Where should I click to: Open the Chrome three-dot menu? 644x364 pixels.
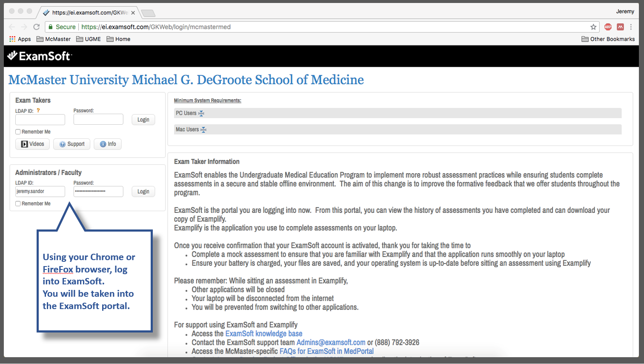631,27
